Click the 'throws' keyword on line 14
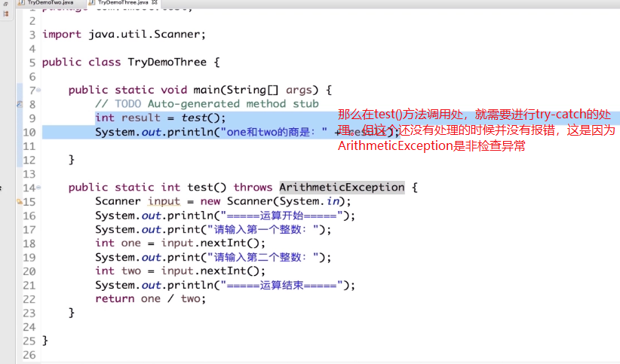This screenshot has height=364, width=620. [x=253, y=188]
